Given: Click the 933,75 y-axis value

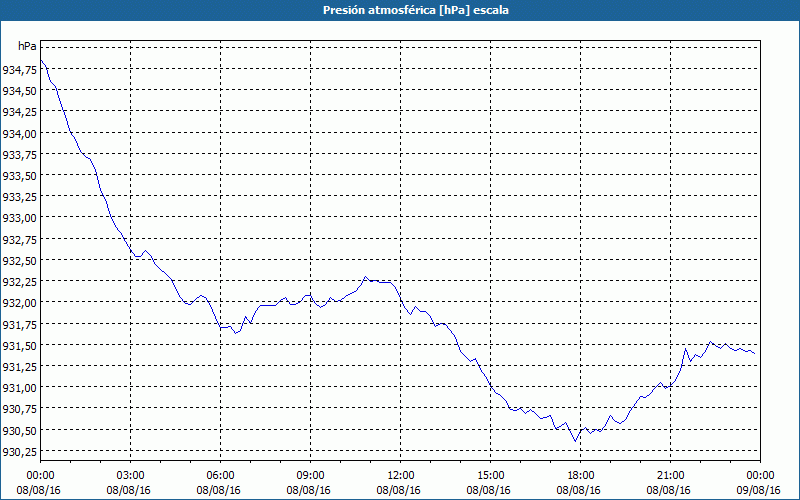Looking at the screenshot, I should (x=20, y=155).
